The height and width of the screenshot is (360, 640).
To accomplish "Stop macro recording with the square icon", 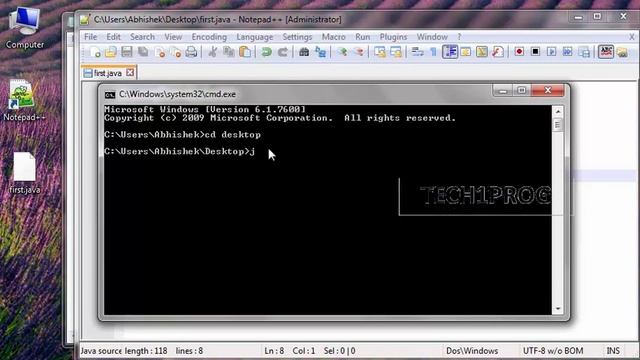I will [x=536, y=52].
